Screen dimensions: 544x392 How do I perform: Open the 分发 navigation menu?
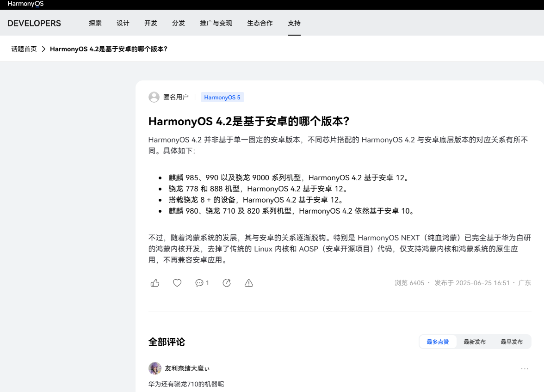pos(179,23)
